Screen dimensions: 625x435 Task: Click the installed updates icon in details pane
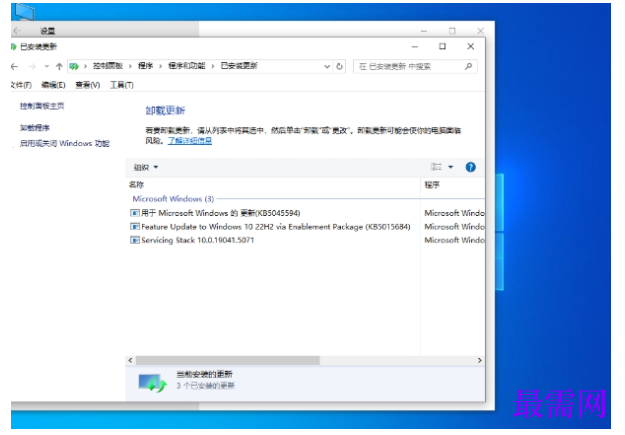[x=152, y=383]
